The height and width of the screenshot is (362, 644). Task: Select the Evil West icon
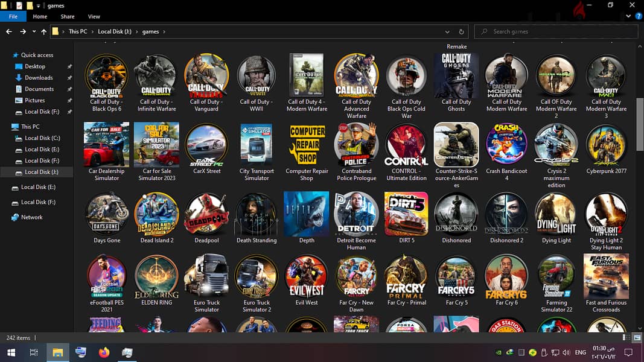(x=307, y=276)
